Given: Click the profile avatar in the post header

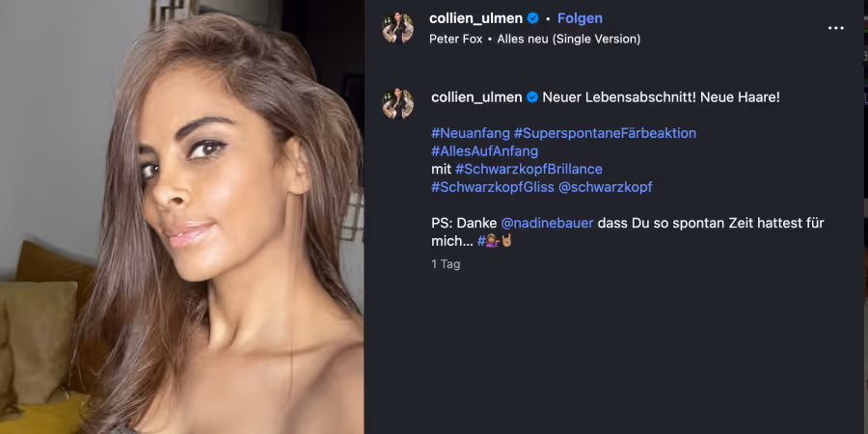Looking at the screenshot, I should pyautogui.click(x=397, y=28).
